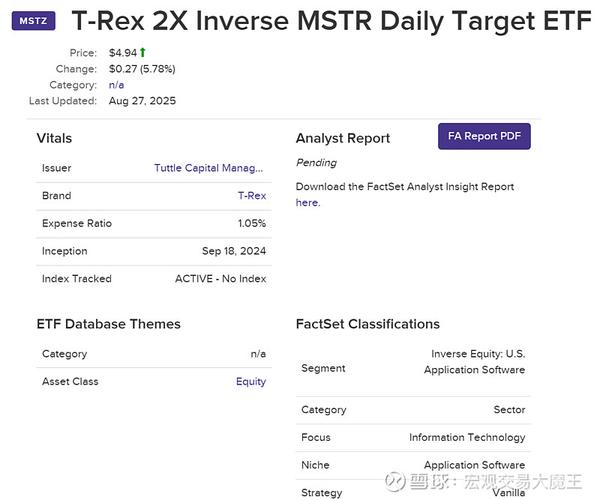Click the Information Technology focus value
Viewport: 600px width, 500px height.
pyautogui.click(x=467, y=437)
